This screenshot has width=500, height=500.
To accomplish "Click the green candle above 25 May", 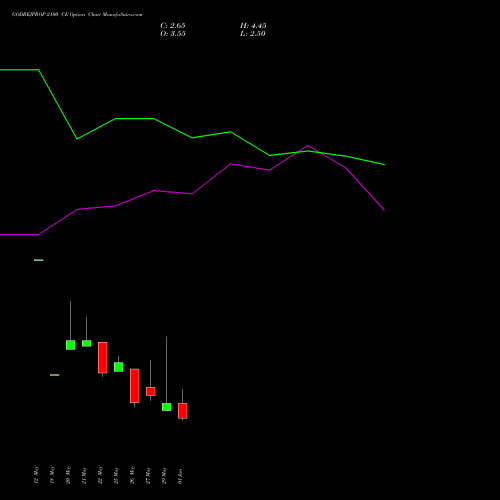I will pos(118,367).
